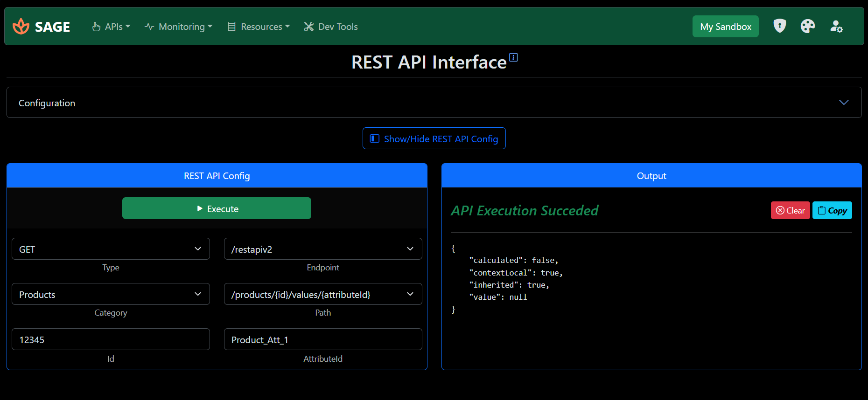Click the "calculated": false line
868x400 pixels.
[x=514, y=260]
